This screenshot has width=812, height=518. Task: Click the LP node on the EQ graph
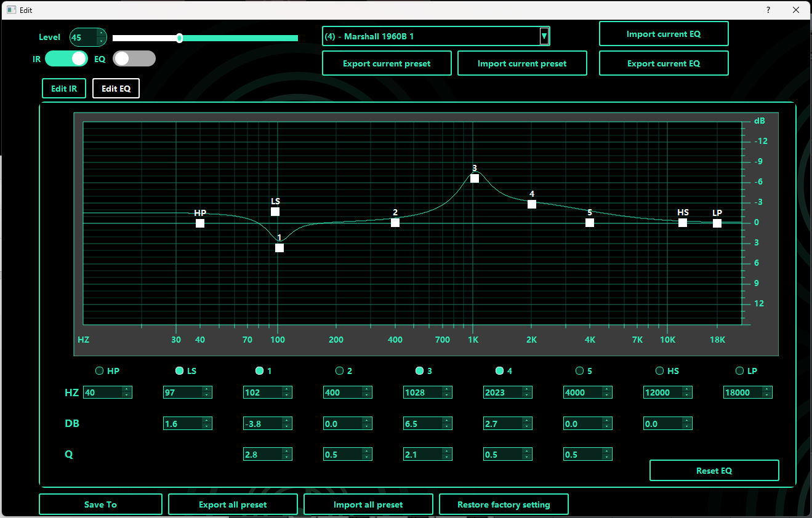[x=717, y=223]
